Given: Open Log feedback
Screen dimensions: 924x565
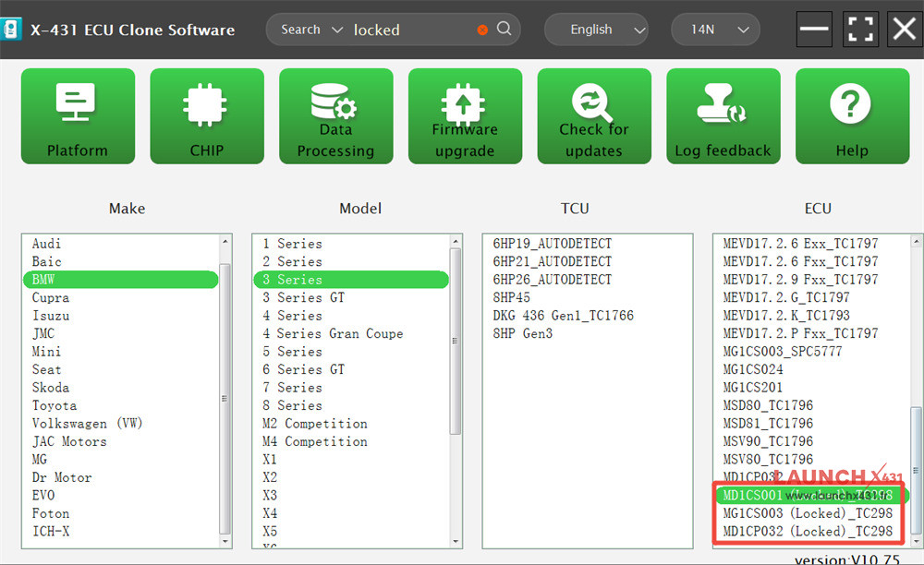Looking at the screenshot, I should 723,116.
